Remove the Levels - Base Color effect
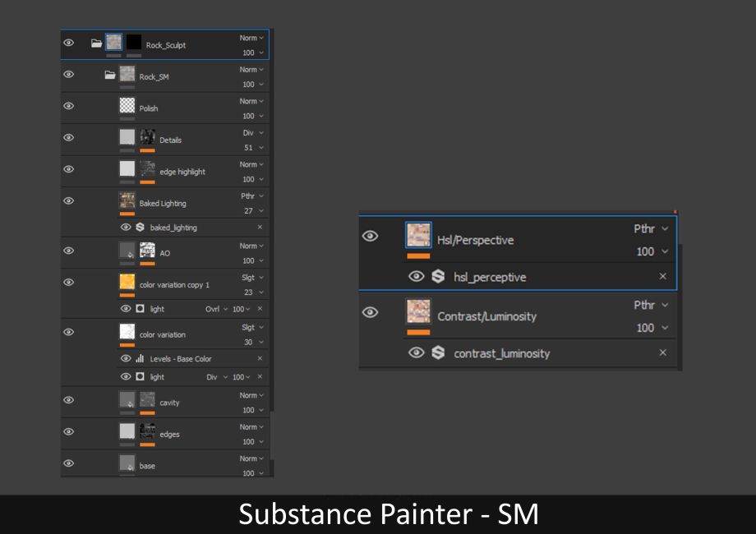The height and width of the screenshot is (534, 756). click(x=260, y=358)
